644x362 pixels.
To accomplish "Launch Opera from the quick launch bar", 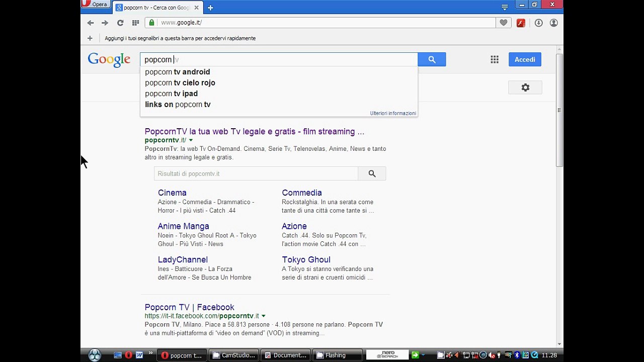I will coord(129,355).
